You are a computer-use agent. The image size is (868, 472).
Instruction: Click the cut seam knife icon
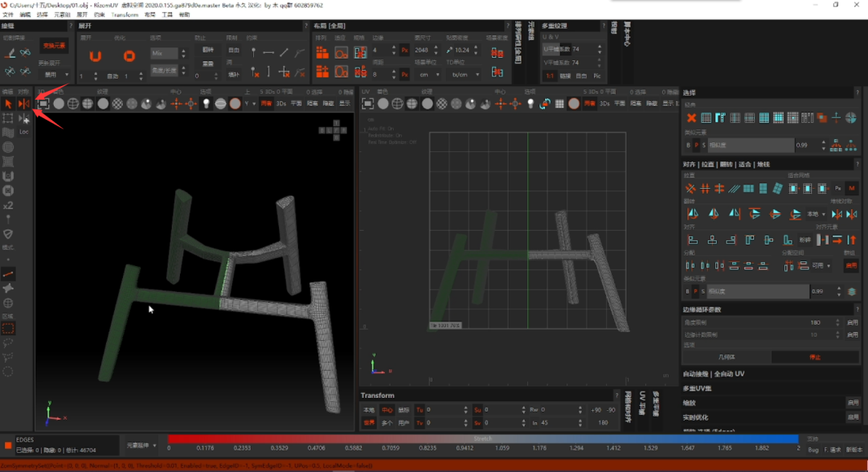tap(10, 53)
